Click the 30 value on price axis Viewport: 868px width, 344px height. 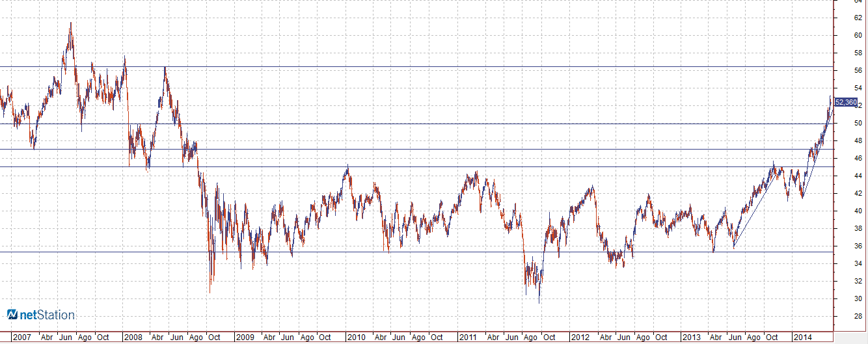pyautogui.click(x=858, y=298)
